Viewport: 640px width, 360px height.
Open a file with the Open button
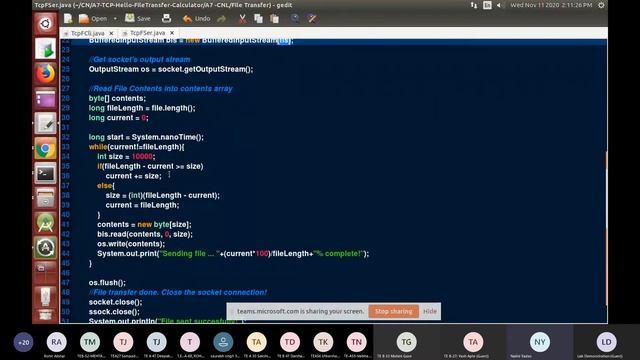coord(93,18)
